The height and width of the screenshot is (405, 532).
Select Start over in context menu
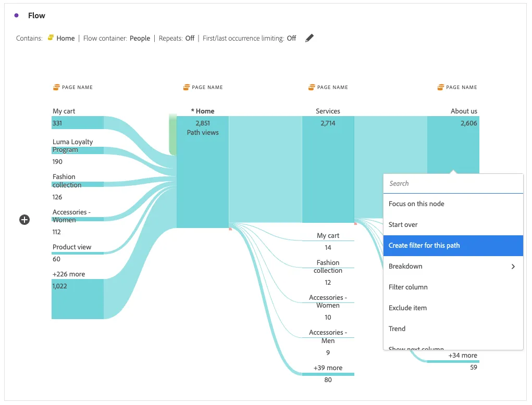pyautogui.click(x=453, y=225)
